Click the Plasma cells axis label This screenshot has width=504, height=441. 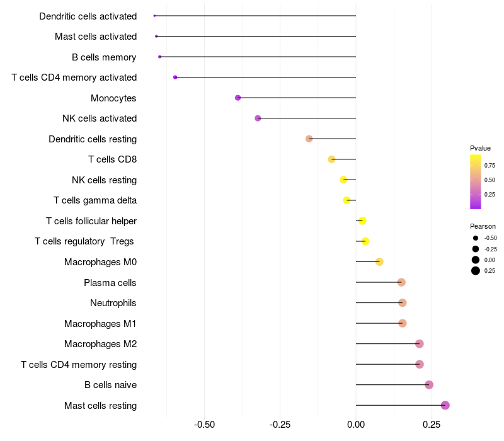pyautogui.click(x=110, y=283)
